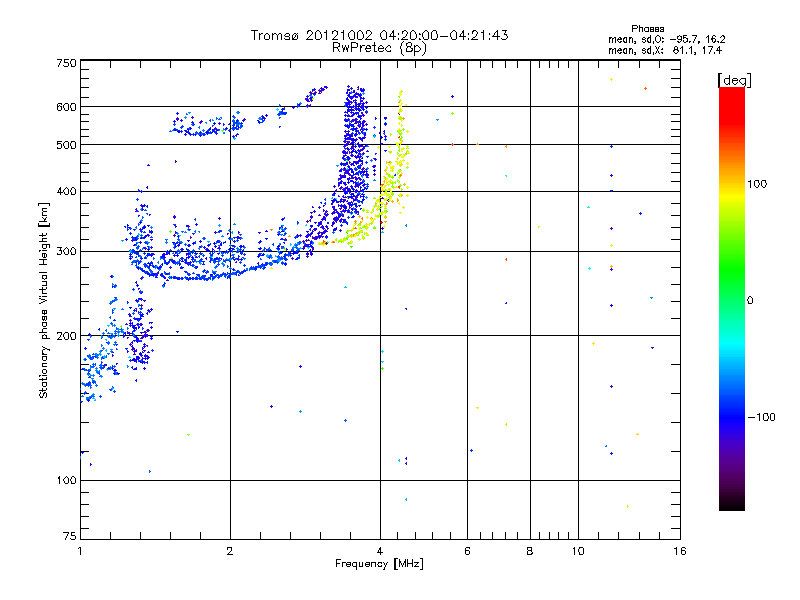Click the '[deg]' colorbar unit label
Image resolution: width=800 pixels, height=600 pixels.
click(734, 80)
